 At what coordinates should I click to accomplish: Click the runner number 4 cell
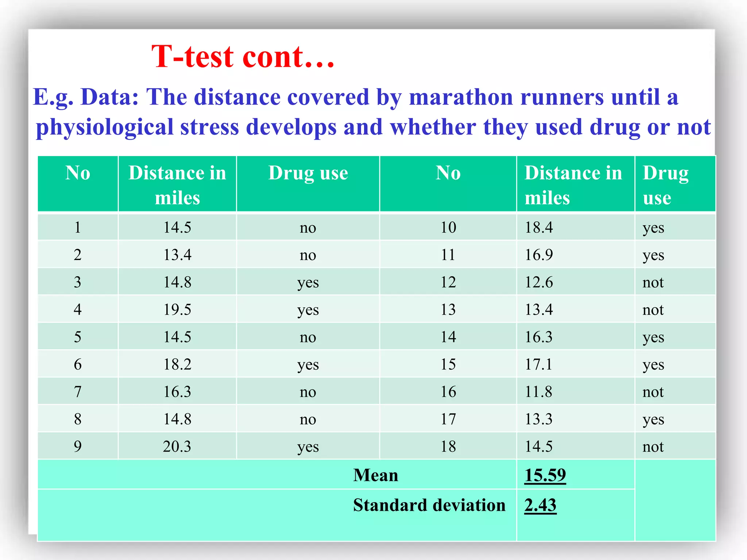click(78, 310)
